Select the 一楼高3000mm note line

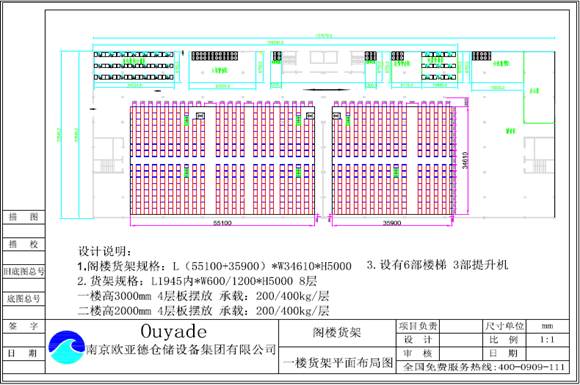coord(203,296)
